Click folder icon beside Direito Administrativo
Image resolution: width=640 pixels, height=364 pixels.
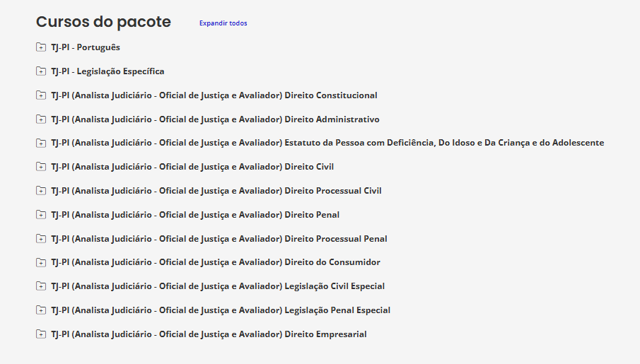click(x=41, y=119)
